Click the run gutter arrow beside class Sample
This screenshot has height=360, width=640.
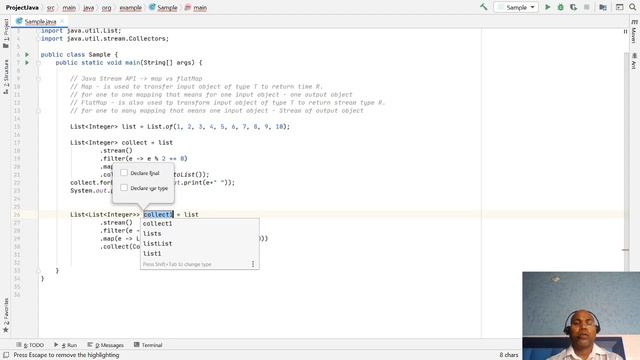coord(27,54)
